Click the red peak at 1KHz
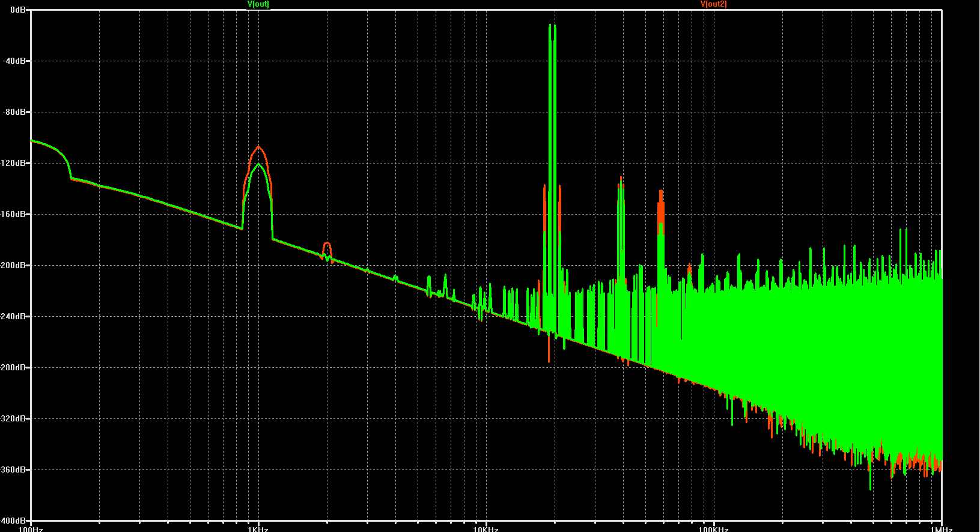The height and width of the screenshot is (532, 980). [258, 147]
